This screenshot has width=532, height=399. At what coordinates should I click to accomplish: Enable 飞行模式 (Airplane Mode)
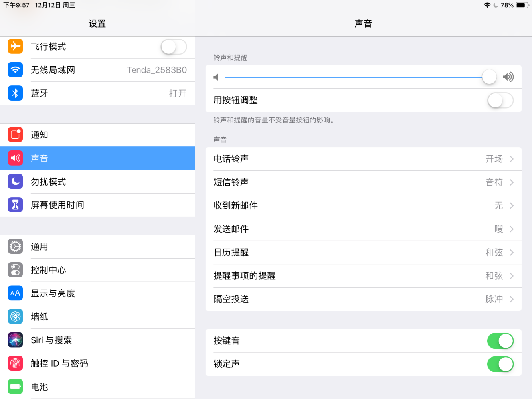[174, 47]
